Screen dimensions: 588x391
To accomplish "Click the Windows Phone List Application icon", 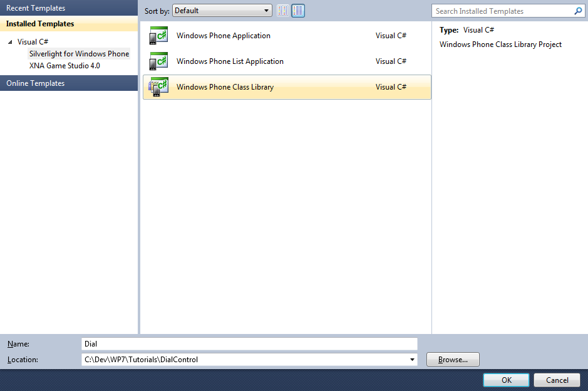I will pyautogui.click(x=158, y=61).
